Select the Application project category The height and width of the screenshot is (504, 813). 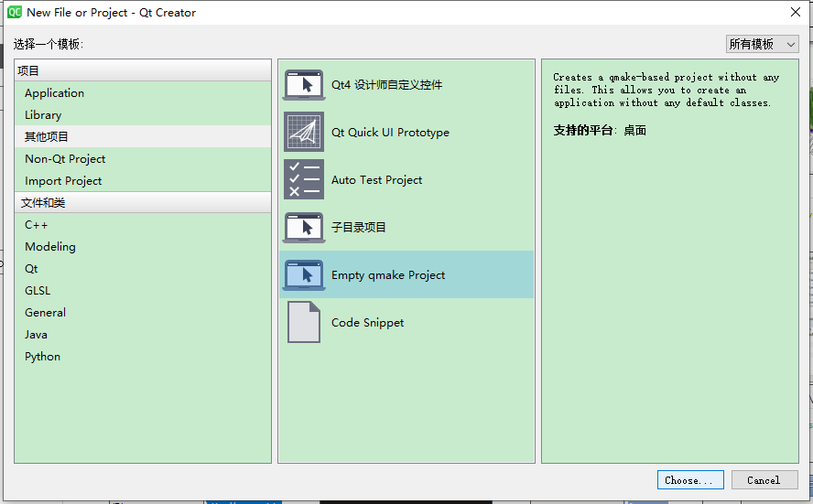point(143,92)
